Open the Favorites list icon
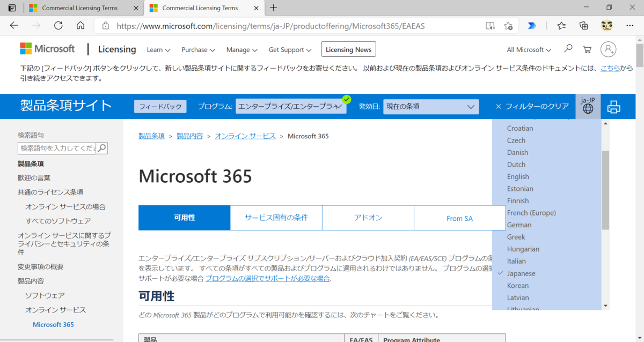The width and height of the screenshot is (644, 342). pos(561,25)
